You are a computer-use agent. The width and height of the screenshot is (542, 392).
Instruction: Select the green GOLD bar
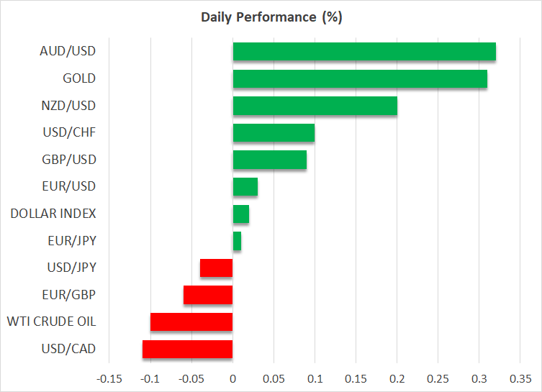pos(360,78)
